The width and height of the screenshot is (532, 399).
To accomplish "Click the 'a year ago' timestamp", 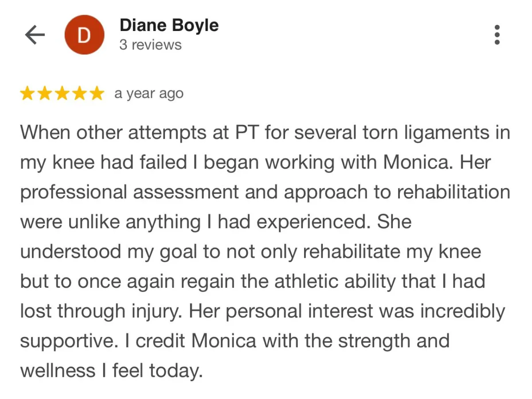I will (149, 94).
